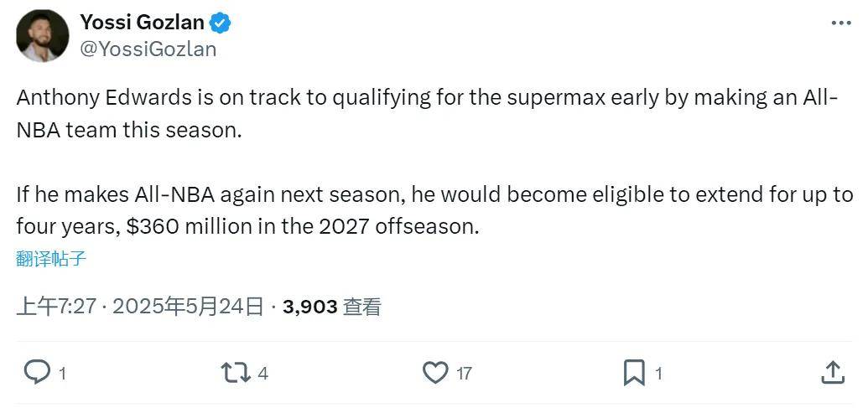Bookmark the post using bookmark icon
This screenshot has width=868, height=408.
[634, 373]
